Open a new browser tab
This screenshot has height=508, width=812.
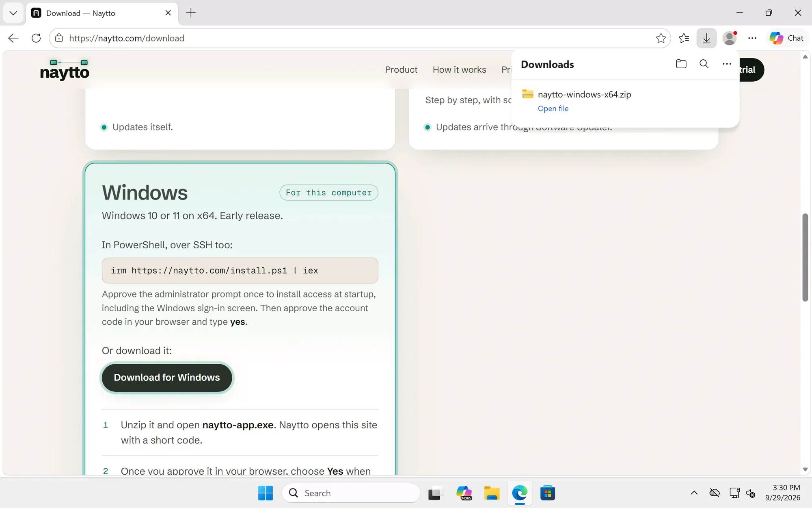pos(191,13)
